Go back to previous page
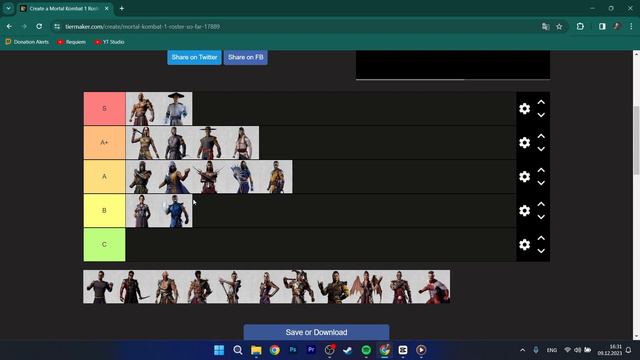 (x=9, y=27)
